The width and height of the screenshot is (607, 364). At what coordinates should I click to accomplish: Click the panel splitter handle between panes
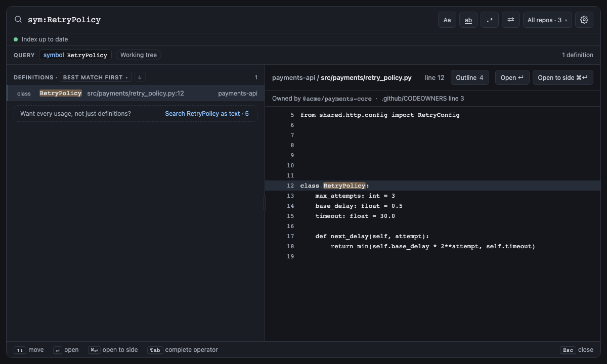coord(265,203)
